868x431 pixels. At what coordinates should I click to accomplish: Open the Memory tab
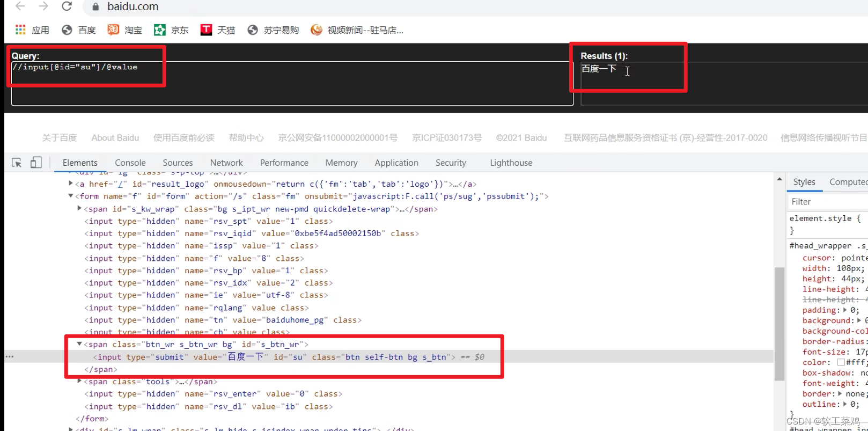[x=341, y=163]
